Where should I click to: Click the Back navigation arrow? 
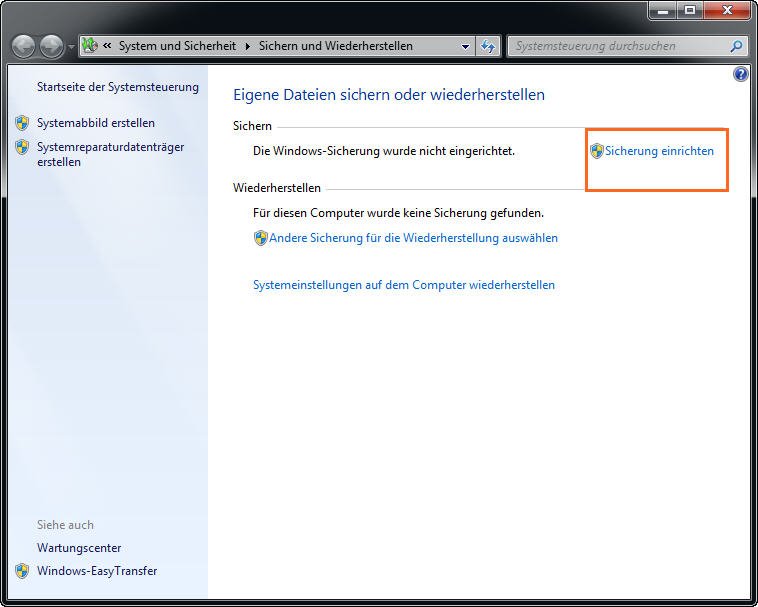(x=23, y=46)
